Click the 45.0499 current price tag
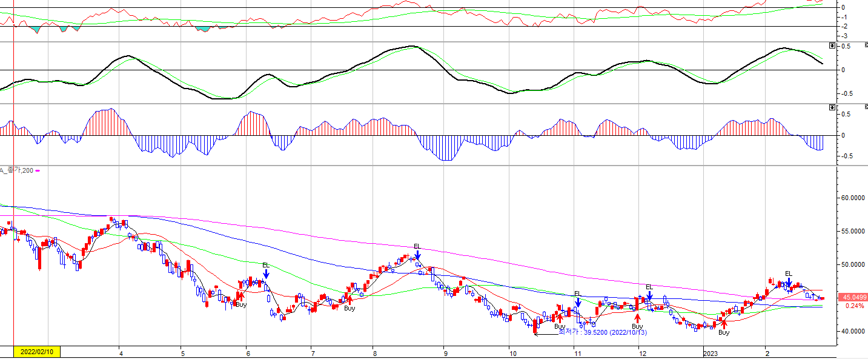Image resolution: width=868 pixels, height=359 pixels. tap(852, 297)
